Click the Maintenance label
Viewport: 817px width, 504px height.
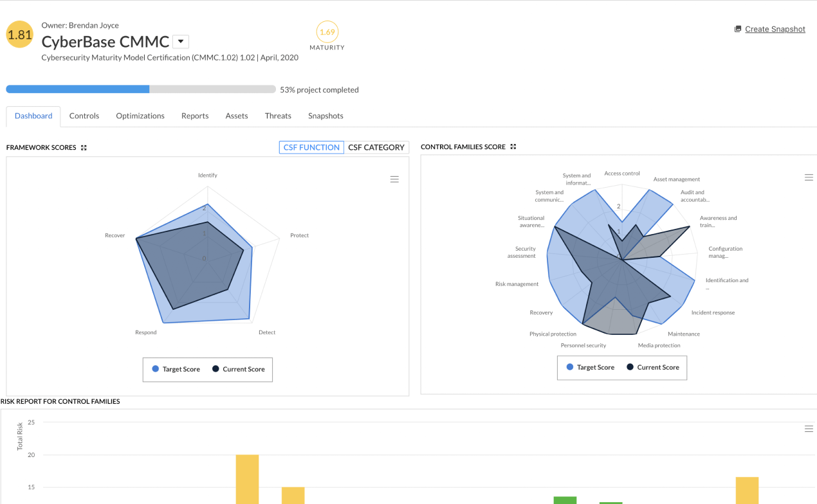(684, 334)
